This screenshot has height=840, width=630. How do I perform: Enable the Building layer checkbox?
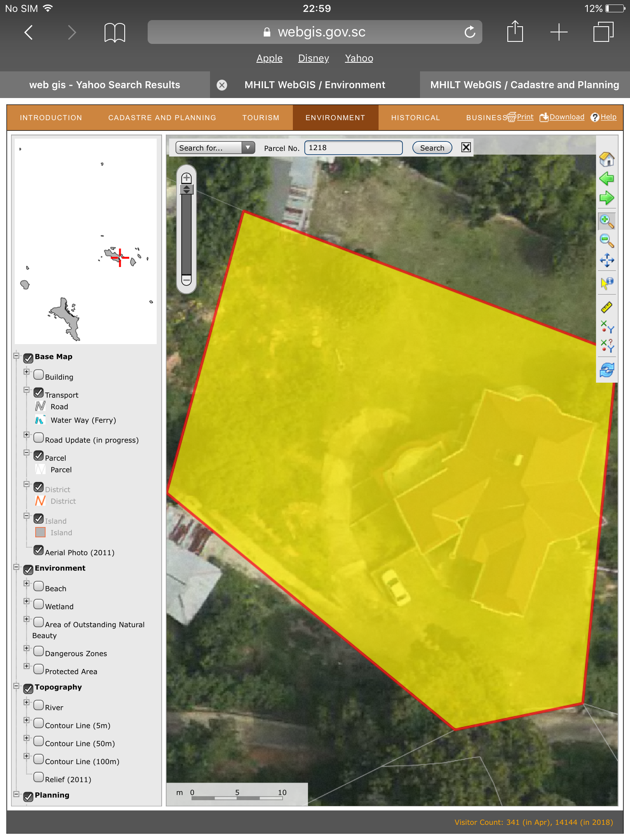point(39,374)
